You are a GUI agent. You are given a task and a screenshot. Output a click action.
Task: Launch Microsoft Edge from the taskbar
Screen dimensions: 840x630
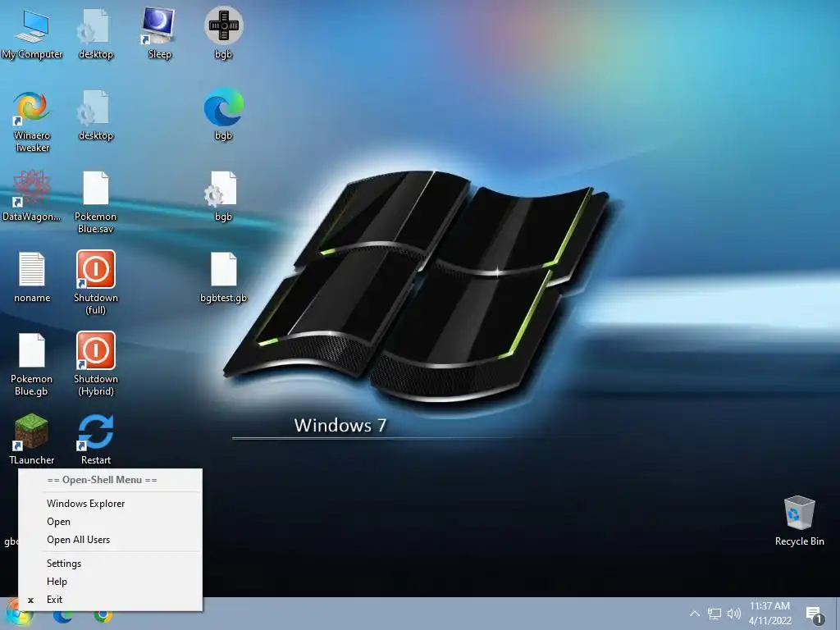(62, 616)
